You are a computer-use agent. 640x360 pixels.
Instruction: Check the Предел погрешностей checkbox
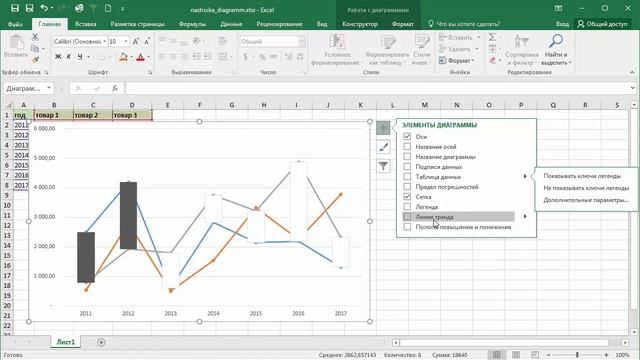(x=407, y=187)
